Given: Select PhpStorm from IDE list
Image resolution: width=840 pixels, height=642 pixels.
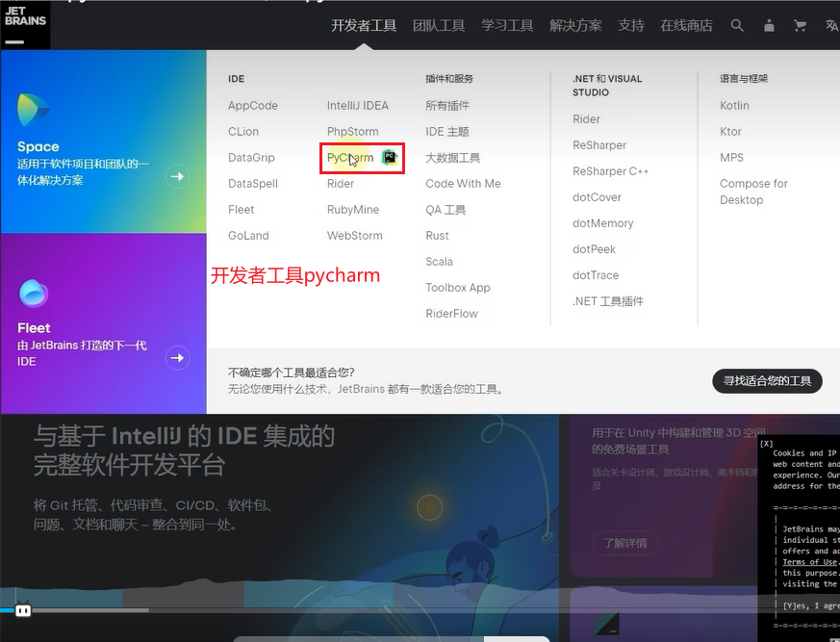Looking at the screenshot, I should tap(352, 131).
